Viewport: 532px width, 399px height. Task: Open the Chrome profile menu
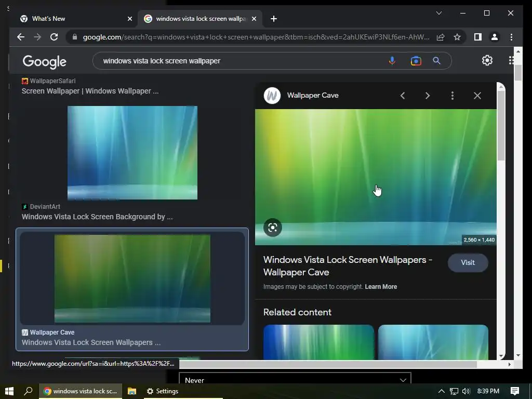pyautogui.click(x=495, y=37)
